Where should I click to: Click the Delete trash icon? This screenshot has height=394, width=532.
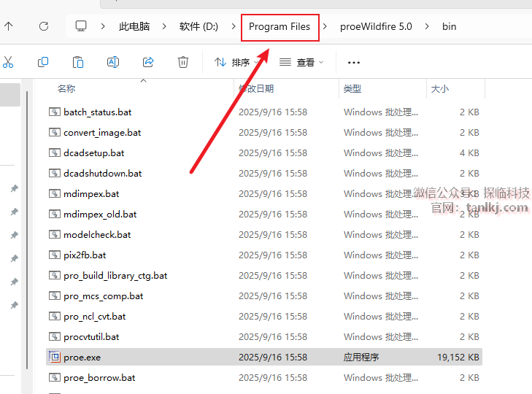(183, 62)
